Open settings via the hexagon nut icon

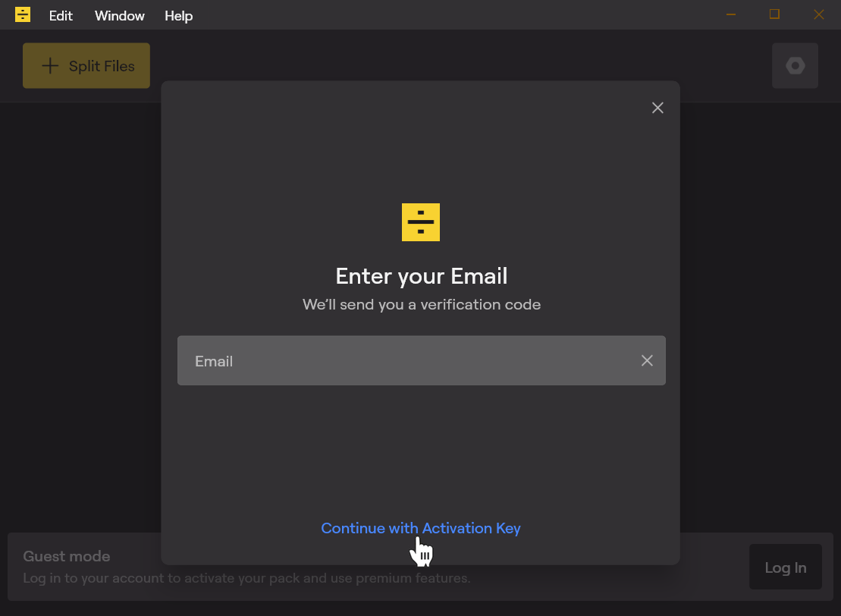click(x=795, y=65)
